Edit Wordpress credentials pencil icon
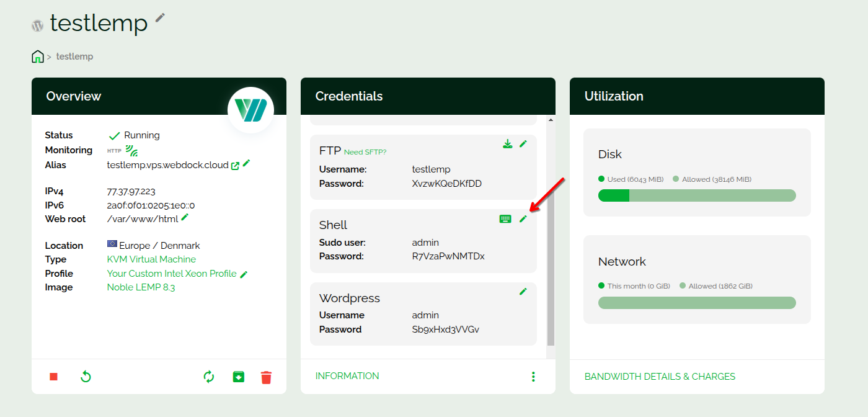Viewport: 868px width, 417px height. pyautogui.click(x=523, y=291)
